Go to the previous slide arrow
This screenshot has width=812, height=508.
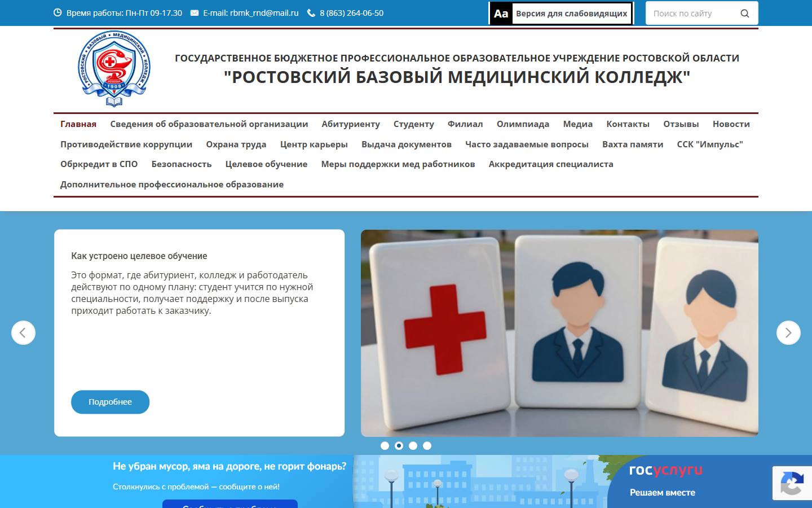coord(23,332)
